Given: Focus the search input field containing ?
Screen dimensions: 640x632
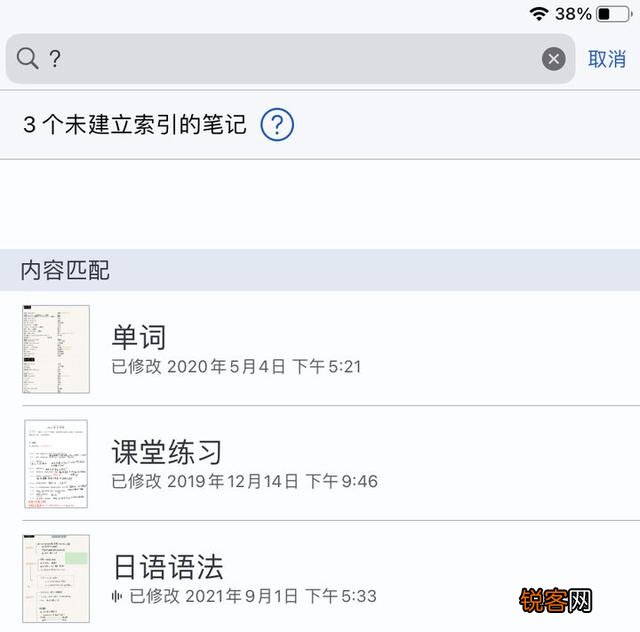Looking at the screenshot, I should 290,59.
